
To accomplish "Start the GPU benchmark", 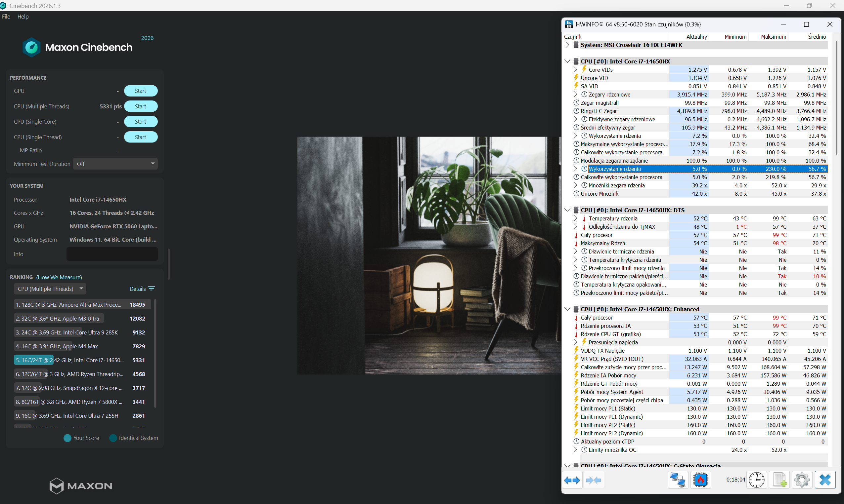I will [x=141, y=91].
